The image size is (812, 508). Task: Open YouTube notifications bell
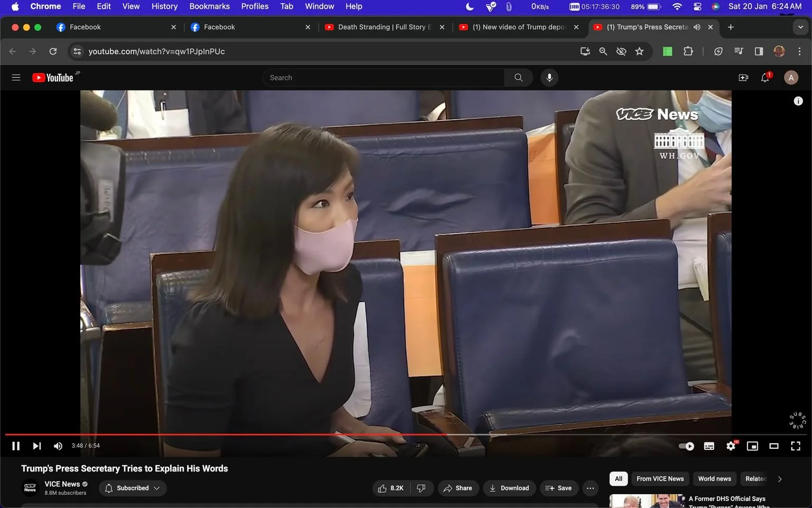pyautogui.click(x=765, y=78)
